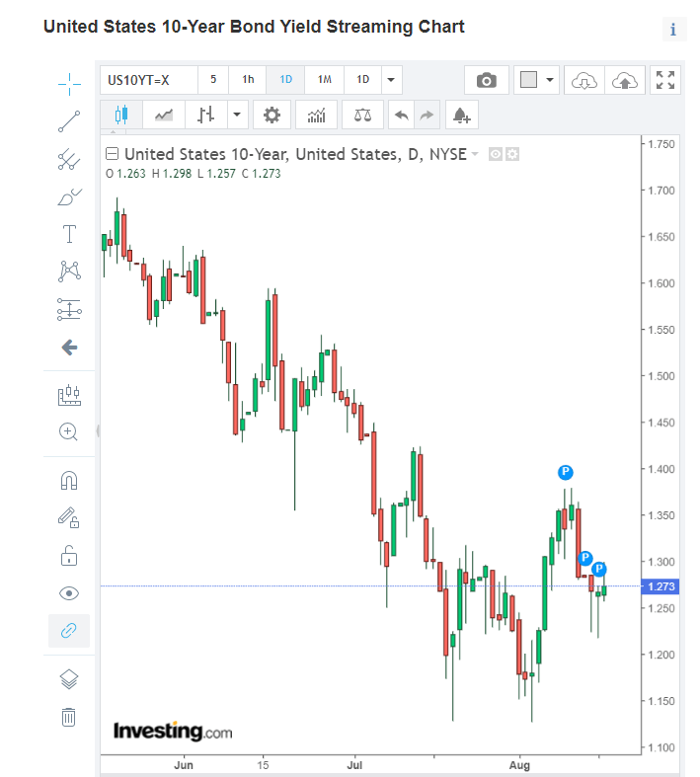Click the cloud download load chart icon
The width and height of the screenshot is (700, 777).
pos(584,80)
